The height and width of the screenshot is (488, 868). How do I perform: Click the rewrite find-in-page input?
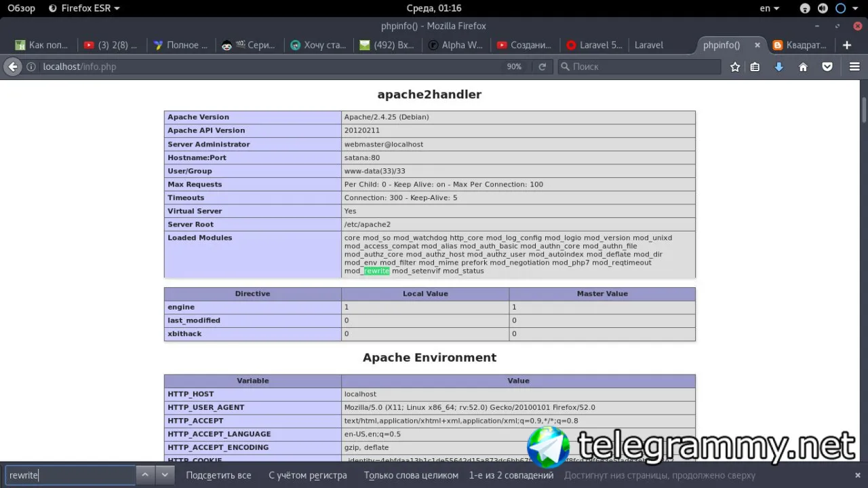tap(71, 475)
